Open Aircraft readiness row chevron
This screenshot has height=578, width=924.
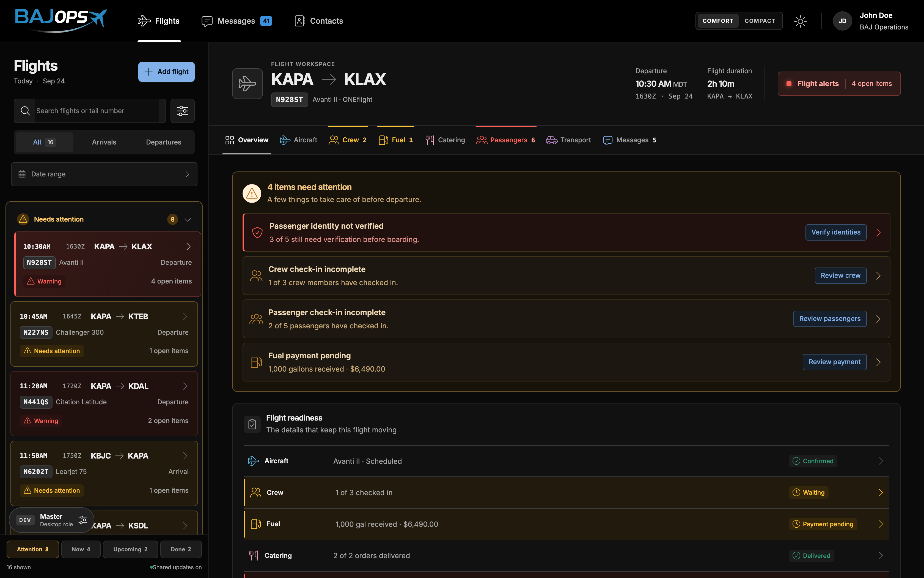coord(881,461)
